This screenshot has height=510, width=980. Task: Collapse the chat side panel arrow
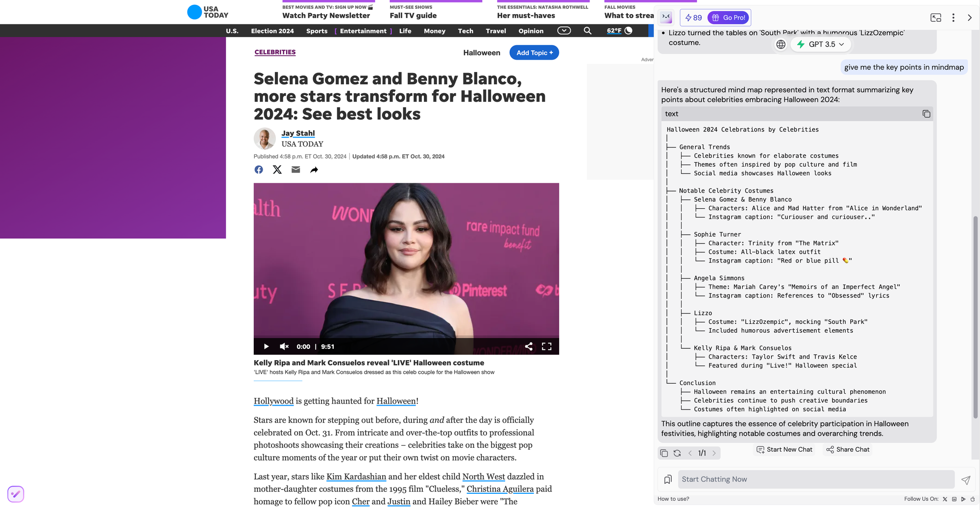click(x=969, y=18)
